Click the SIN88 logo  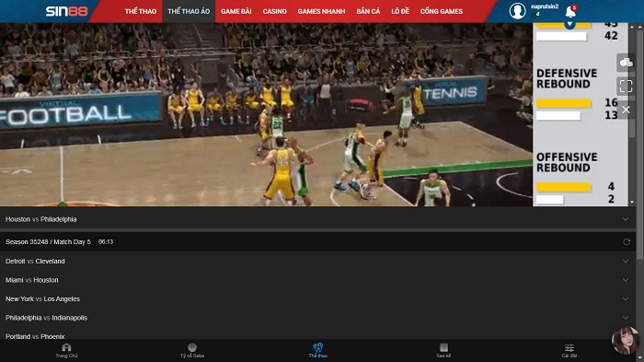(x=66, y=11)
